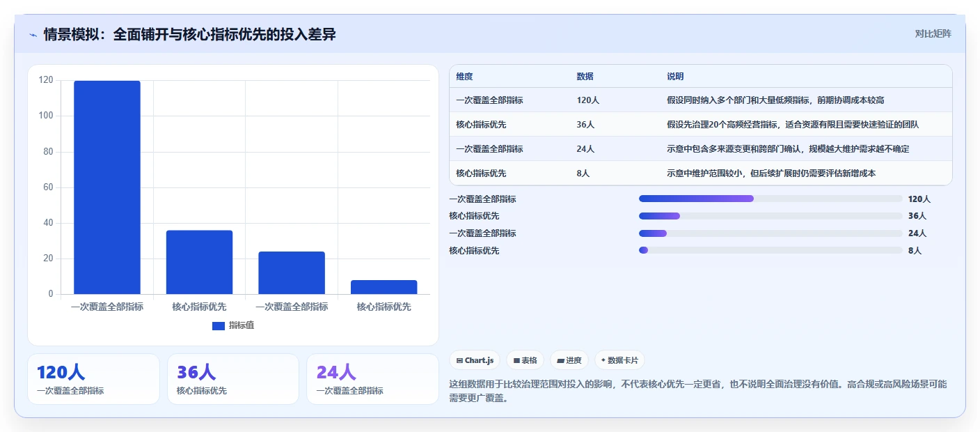This screenshot has width=980, height=432.
Task: Click the chart bar reaching 24
Action: pyautogui.click(x=292, y=272)
